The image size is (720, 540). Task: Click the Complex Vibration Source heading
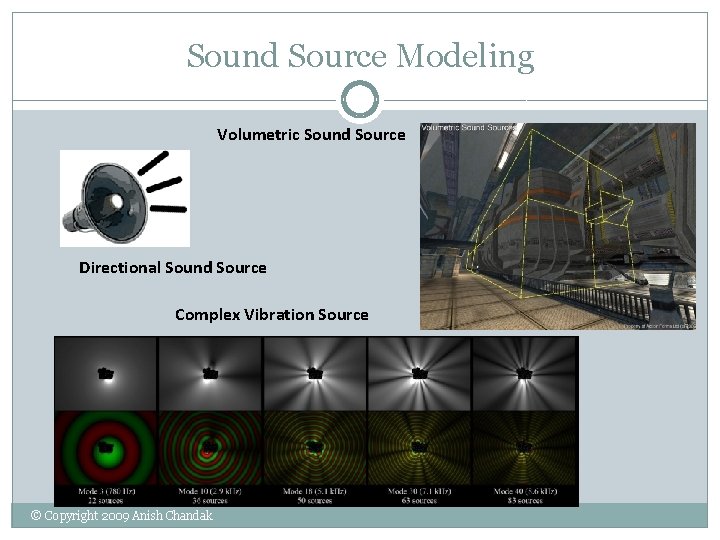(272, 315)
